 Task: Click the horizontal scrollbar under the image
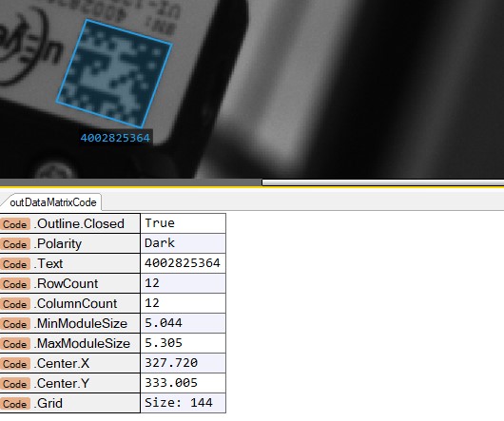pyautogui.click(x=382, y=182)
